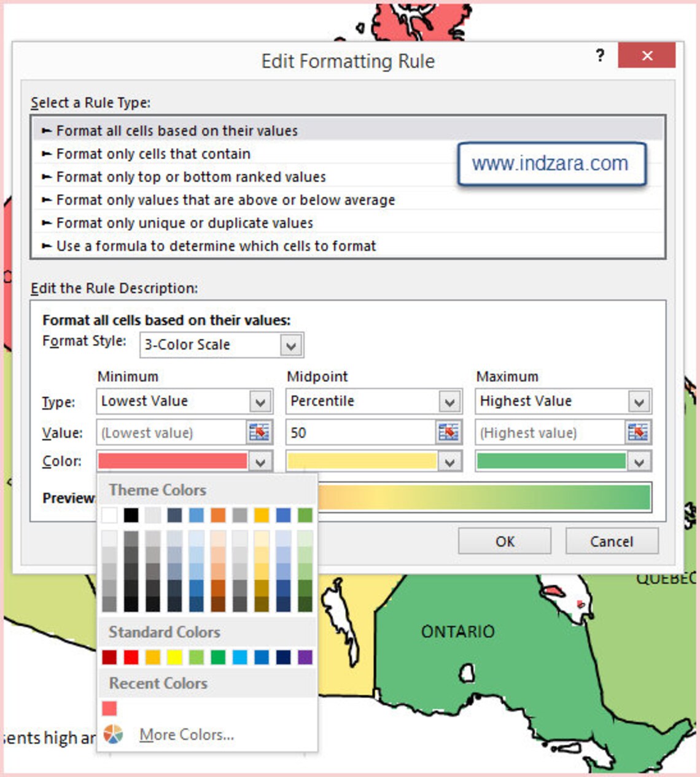Open the Maximum color dropdown

coord(639,461)
